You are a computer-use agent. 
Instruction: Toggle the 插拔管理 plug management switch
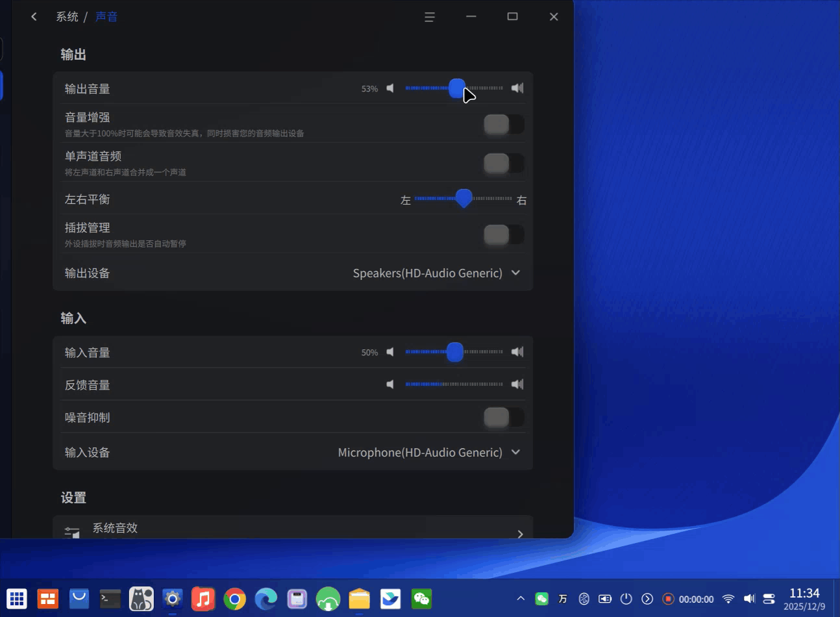point(504,234)
